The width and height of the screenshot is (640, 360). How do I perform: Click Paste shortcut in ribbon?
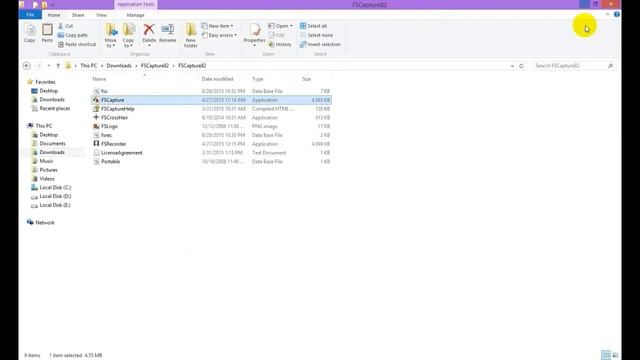(x=77, y=44)
